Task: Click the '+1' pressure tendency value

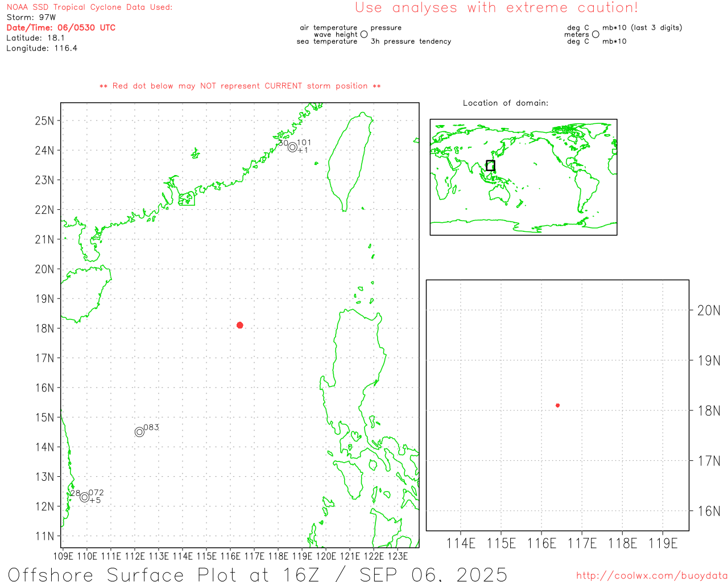Action: tap(303, 150)
